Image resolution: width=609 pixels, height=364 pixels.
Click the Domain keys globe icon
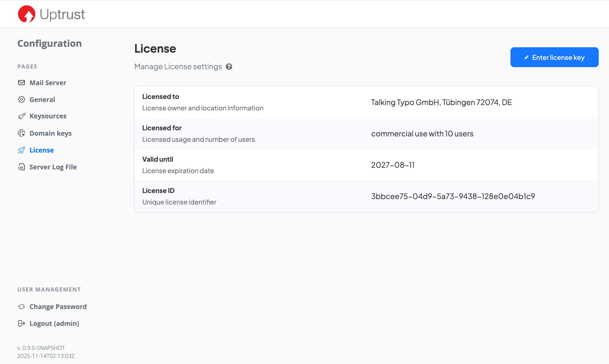pos(22,133)
